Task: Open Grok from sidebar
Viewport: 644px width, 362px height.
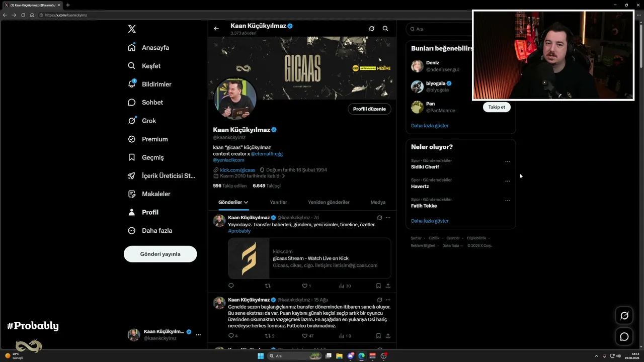Action: [x=142, y=121]
